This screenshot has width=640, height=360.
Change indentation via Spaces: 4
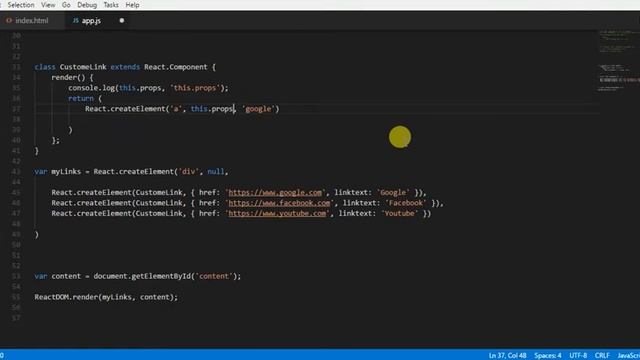pyautogui.click(x=548, y=356)
